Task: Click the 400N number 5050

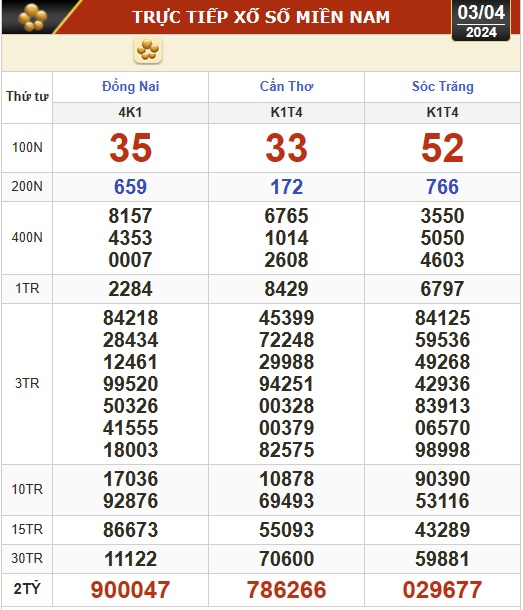Action: [442, 238]
